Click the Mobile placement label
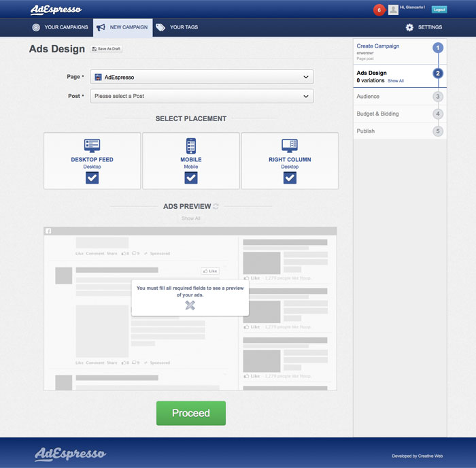Viewport: 476px width, 468px height. [191, 159]
